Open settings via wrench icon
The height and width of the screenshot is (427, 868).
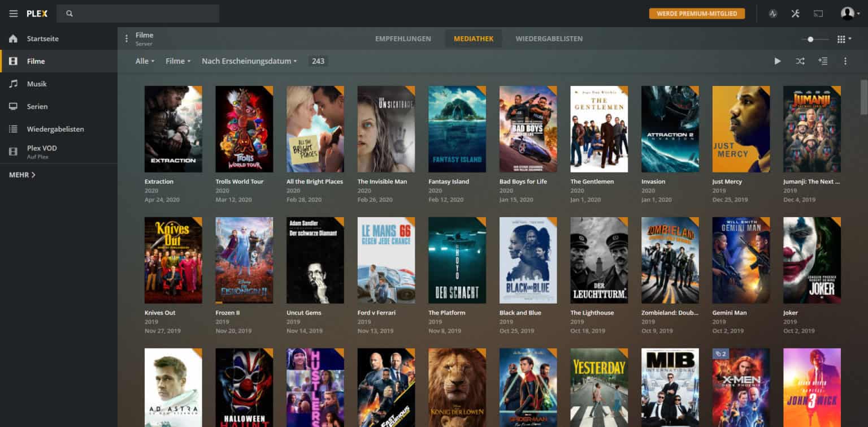(x=796, y=14)
